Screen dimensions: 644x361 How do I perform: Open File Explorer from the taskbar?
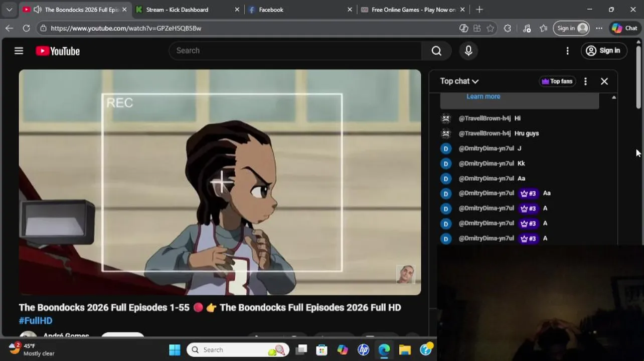click(x=405, y=350)
